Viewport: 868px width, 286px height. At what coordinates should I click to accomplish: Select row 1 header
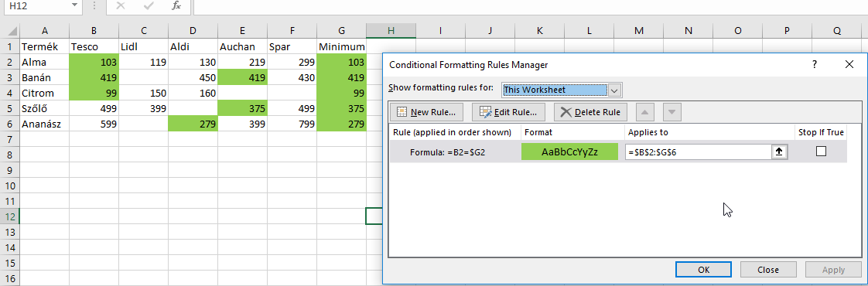coord(10,46)
